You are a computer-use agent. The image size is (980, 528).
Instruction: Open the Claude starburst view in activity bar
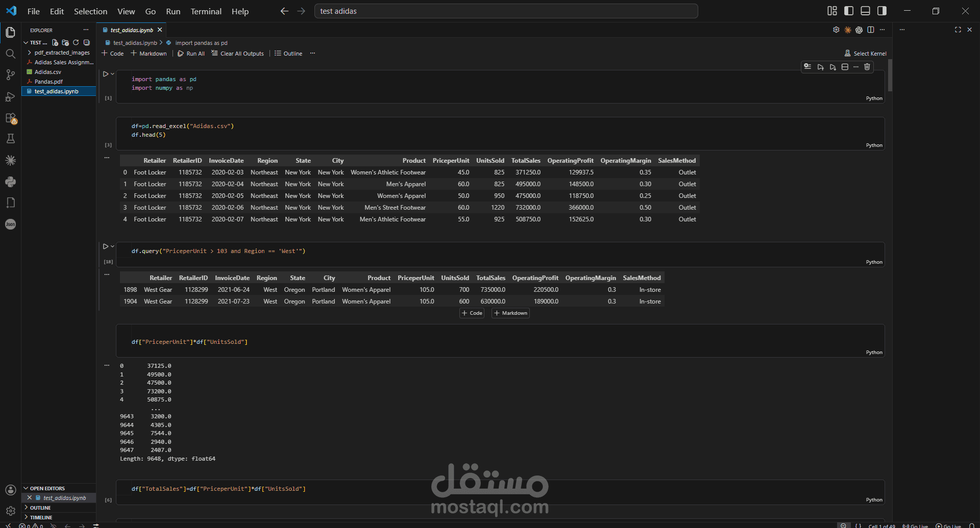point(10,160)
